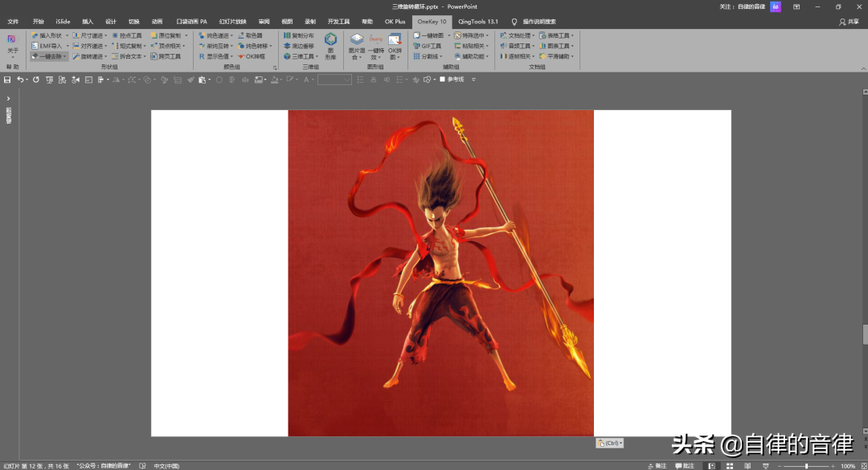The image size is (868, 470).
Task: Click the OK神框 tool
Action: [x=252, y=56]
